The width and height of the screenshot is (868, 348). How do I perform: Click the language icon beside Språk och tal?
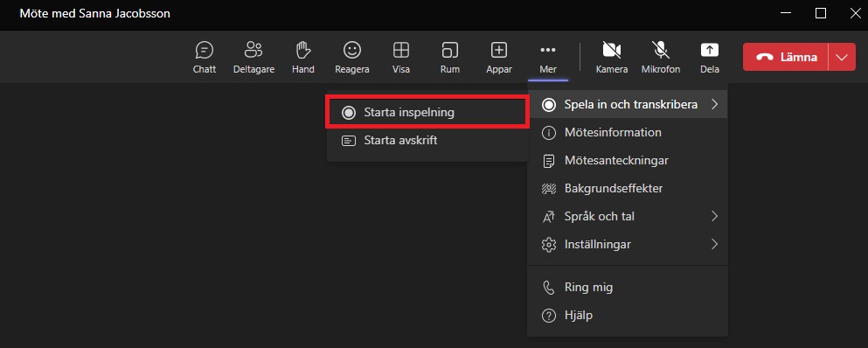point(548,217)
